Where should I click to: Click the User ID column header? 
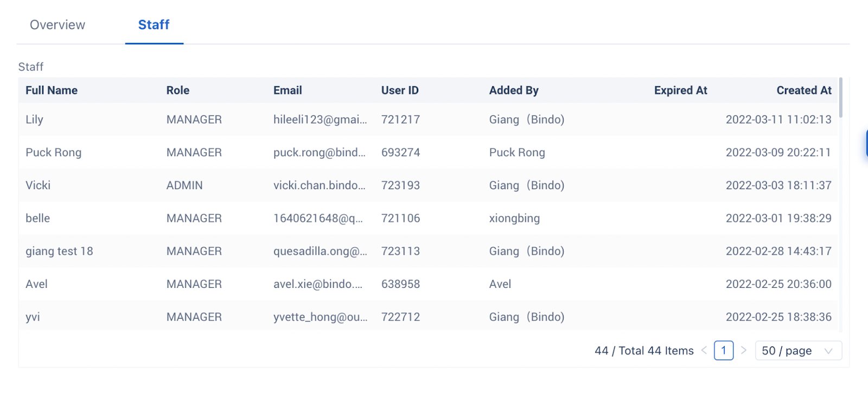tap(400, 91)
